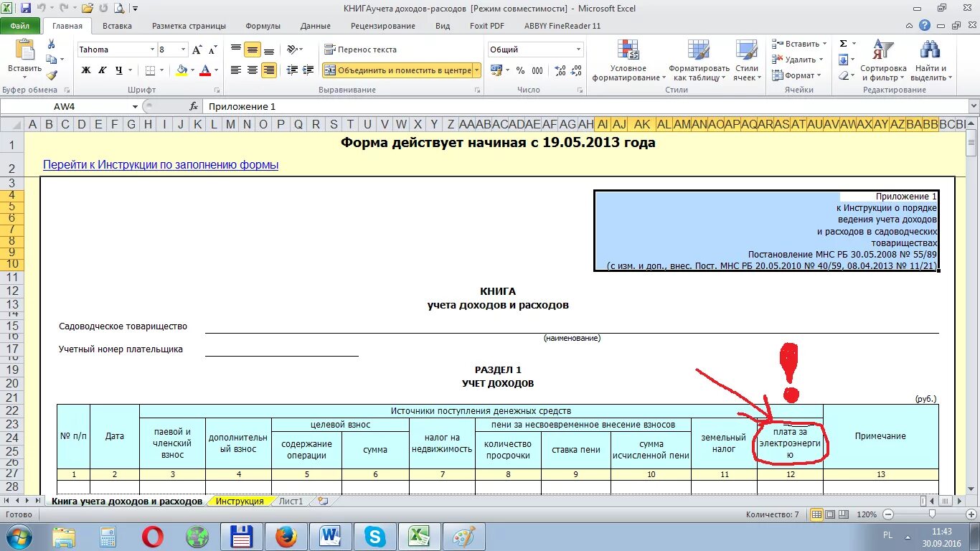Click the zoom in plus button
980x551 pixels.
971,514
